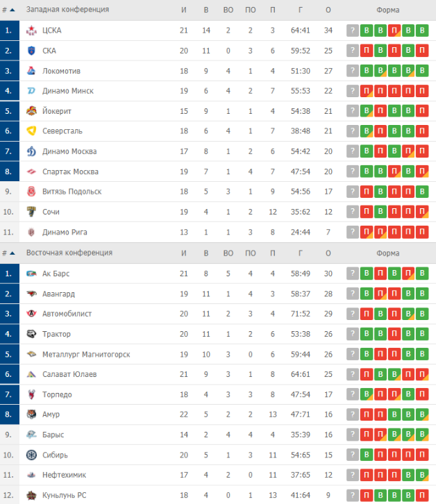The image size is (436, 504).
Task: Click the Амур tiger logo
Action: [31, 414]
